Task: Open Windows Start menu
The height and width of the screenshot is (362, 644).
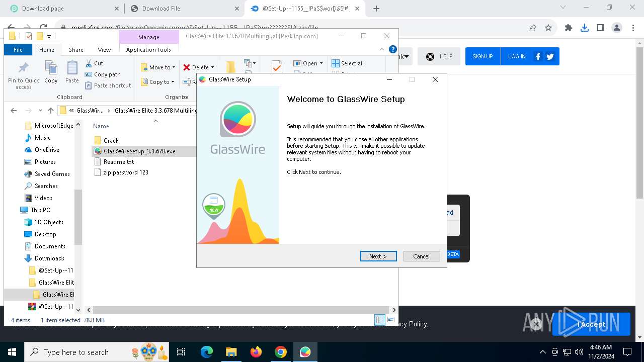Action: 12,352
